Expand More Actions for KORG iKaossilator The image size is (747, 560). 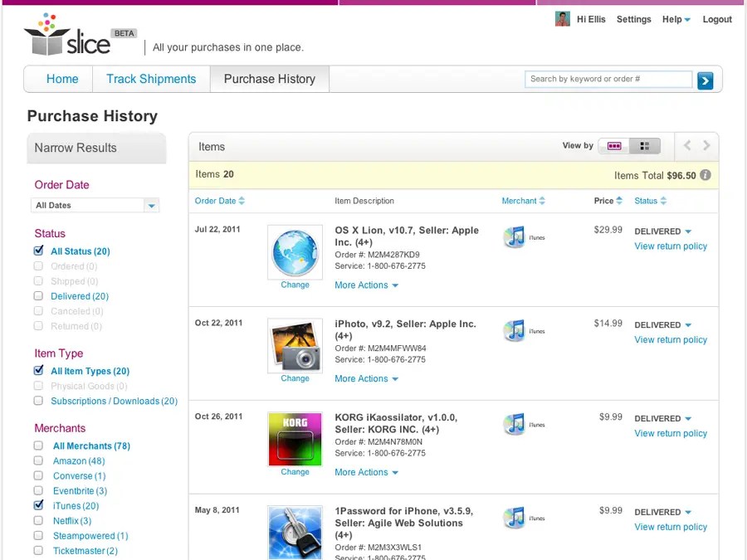pyautogui.click(x=366, y=472)
